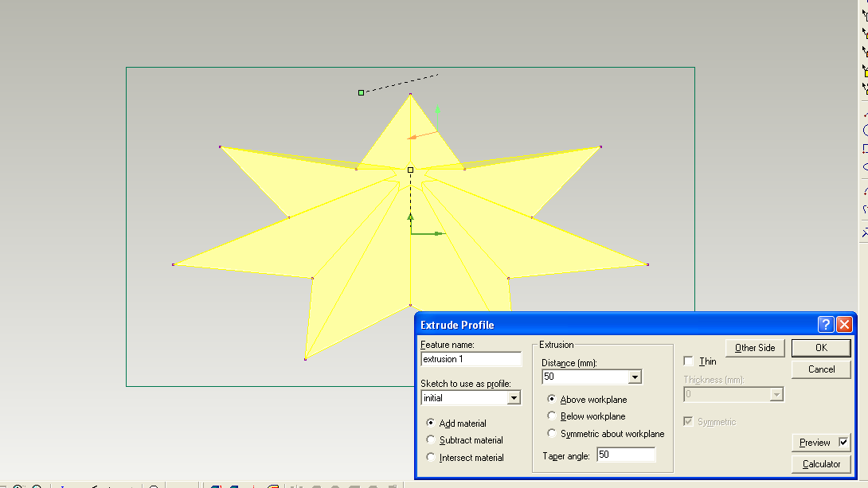868x488 pixels.
Task: Click the 'Sketch to use as profile:' label
Action: point(466,384)
